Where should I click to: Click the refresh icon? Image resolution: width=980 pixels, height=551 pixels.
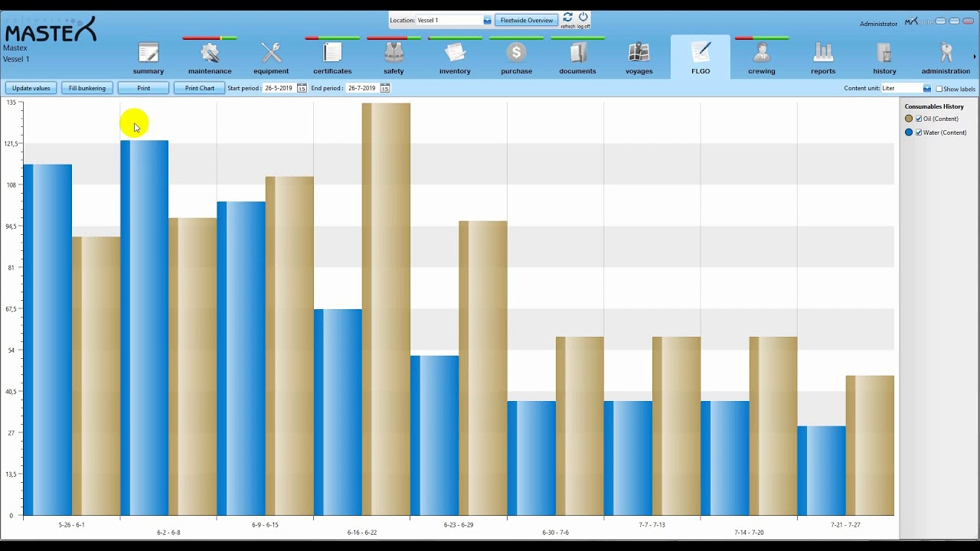(567, 17)
